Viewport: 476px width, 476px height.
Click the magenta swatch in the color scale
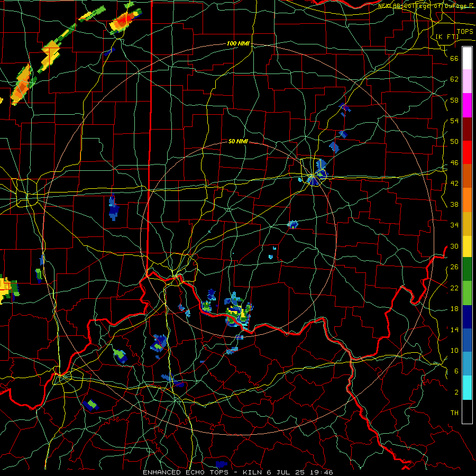coord(467,105)
